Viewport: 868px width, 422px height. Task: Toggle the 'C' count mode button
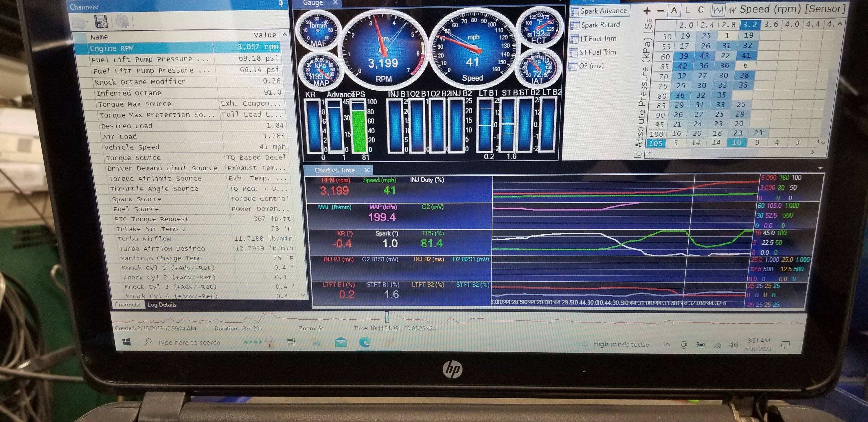tap(701, 10)
